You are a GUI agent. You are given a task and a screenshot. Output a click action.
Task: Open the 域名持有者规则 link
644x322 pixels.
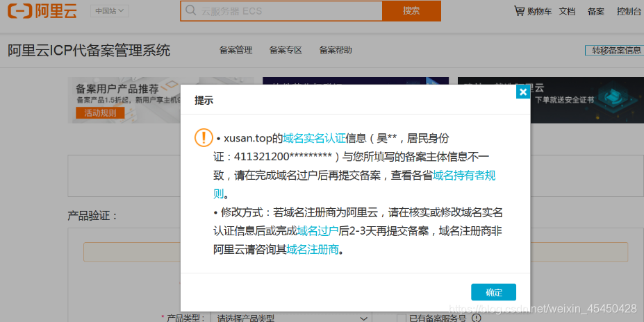tap(464, 176)
